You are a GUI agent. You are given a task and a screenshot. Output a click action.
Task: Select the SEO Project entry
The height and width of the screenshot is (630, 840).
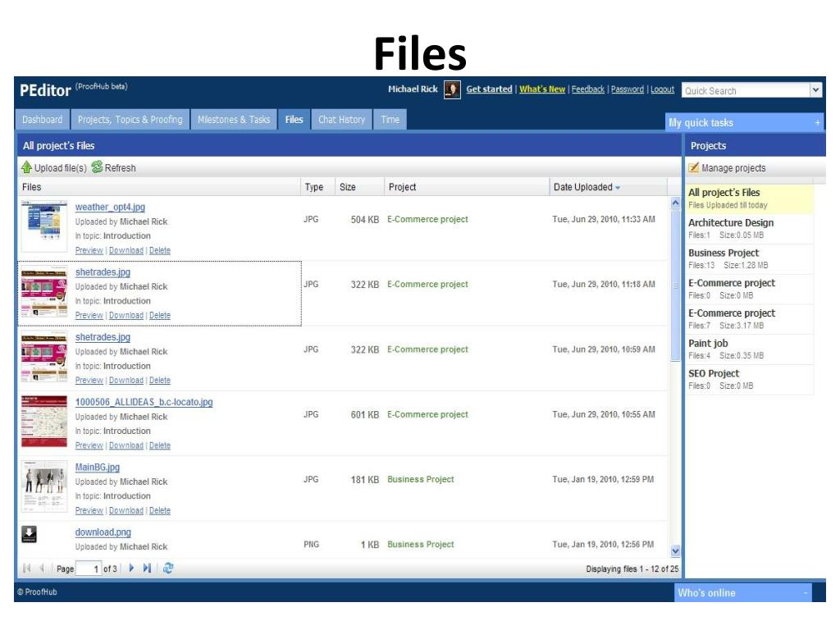point(750,379)
